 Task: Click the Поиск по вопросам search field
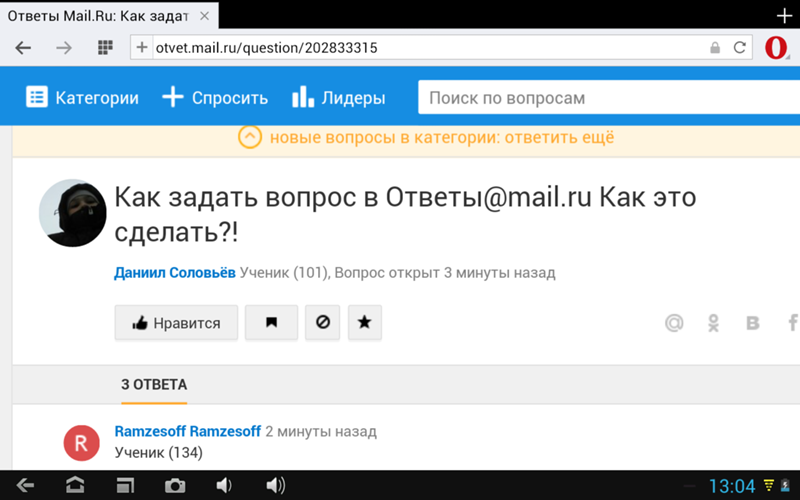click(x=609, y=97)
